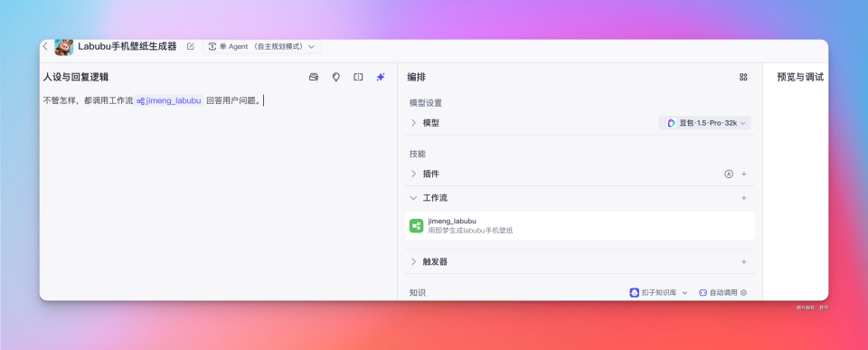Open the Labubu bot avatar image
The image size is (868, 350).
(63, 47)
